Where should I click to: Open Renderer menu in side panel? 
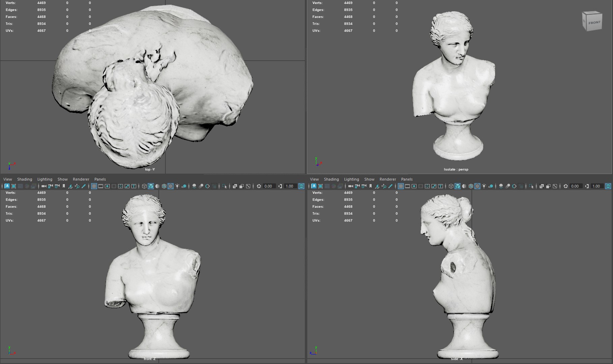tap(388, 179)
